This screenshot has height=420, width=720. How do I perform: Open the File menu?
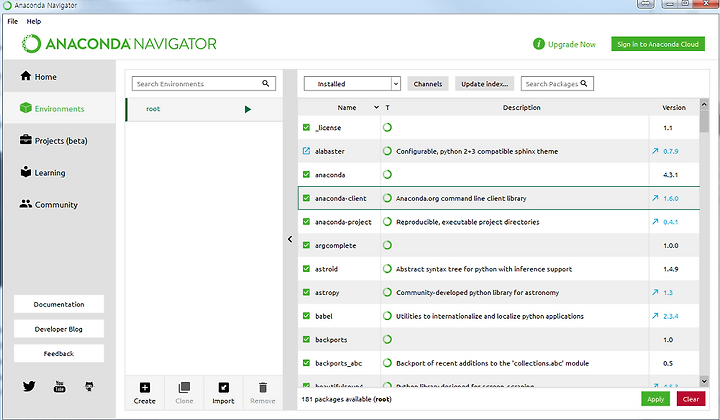tap(12, 21)
